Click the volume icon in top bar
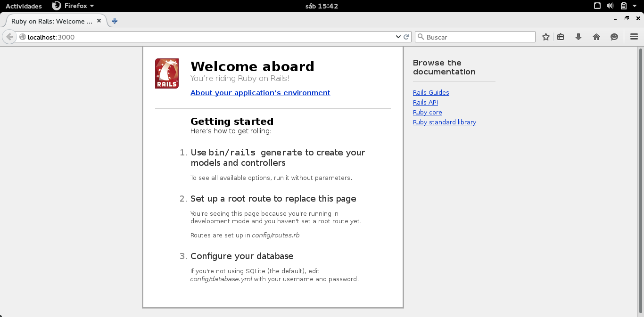Viewport: 644px width, 317px height. click(x=610, y=6)
